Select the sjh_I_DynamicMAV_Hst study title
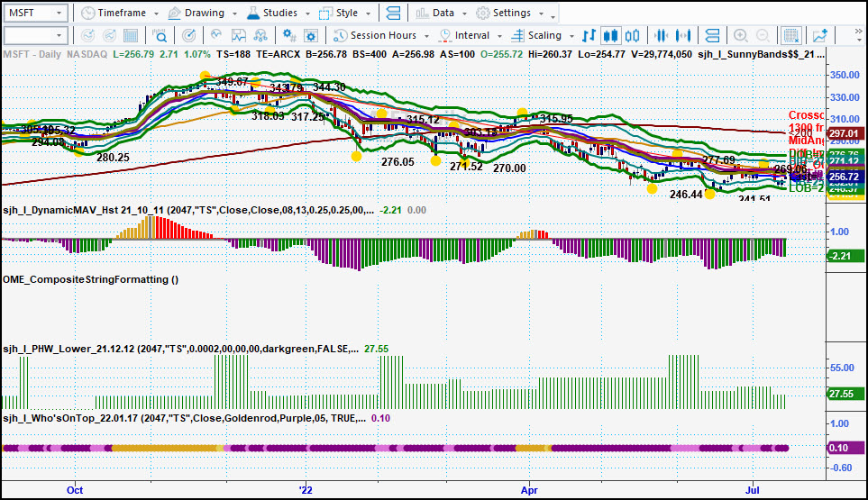The height and width of the screenshot is (500, 868). (x=188, y=210)
